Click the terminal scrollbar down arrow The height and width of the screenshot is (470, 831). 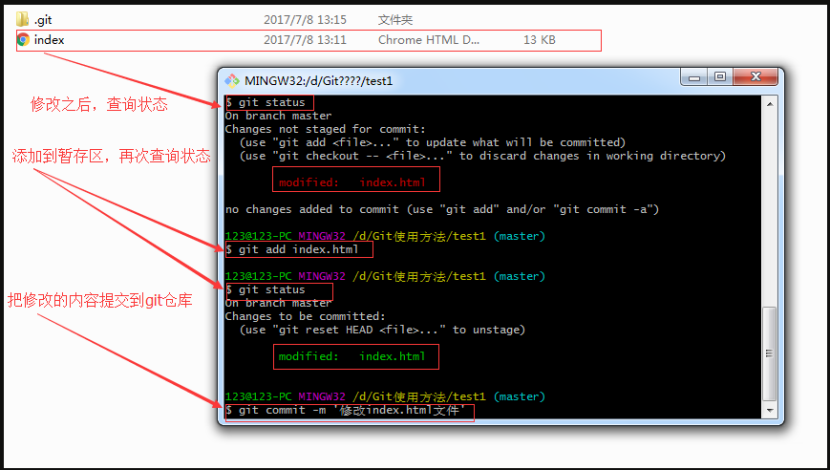click(770, 411)
